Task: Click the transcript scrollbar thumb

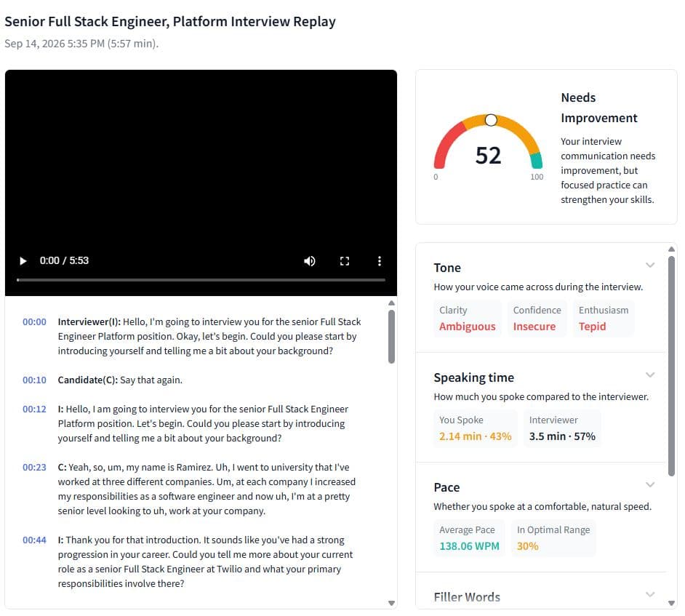Action: (x=391, y=337)
